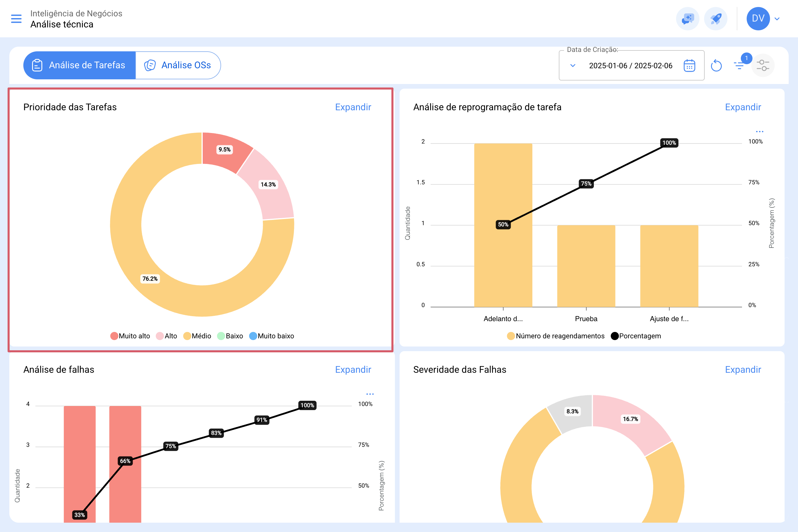Screen dimensions: 798x532
Task: Switch to Análise de Tarefas tab
Action: (79, 65)
